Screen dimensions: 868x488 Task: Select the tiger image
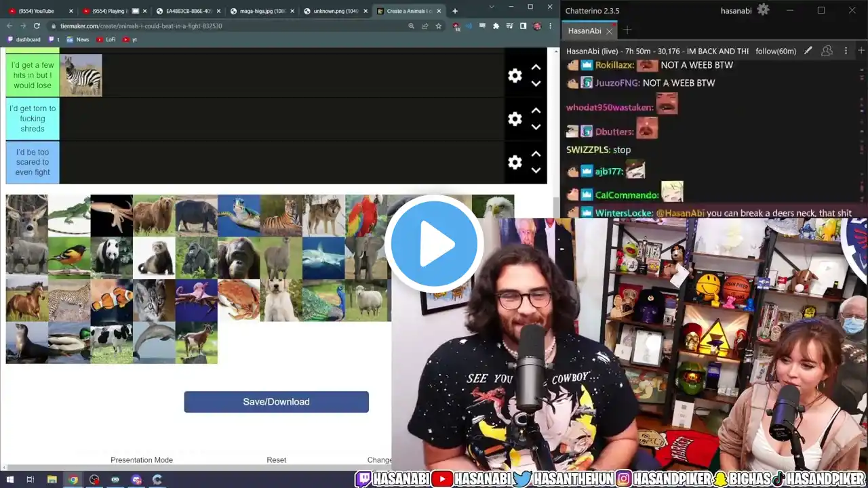[x=281, y=216]
